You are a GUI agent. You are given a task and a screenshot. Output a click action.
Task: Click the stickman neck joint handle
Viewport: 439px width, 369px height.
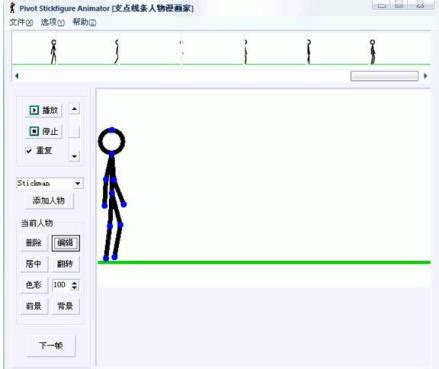(112, 154)
